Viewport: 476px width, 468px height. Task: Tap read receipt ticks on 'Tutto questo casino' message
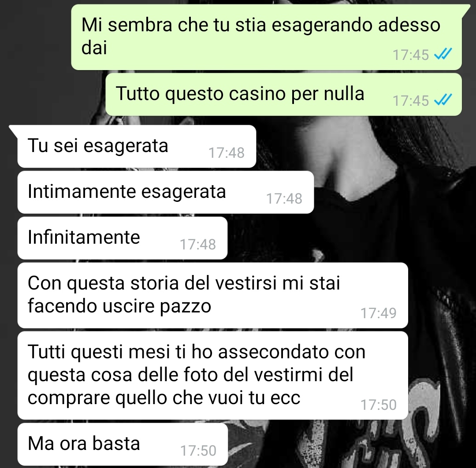tap(443, 100)
